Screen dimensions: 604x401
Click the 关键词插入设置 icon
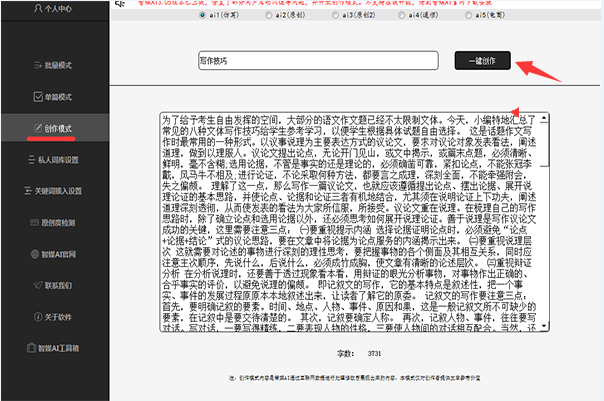pyautogui.click(x=28, y=191)
